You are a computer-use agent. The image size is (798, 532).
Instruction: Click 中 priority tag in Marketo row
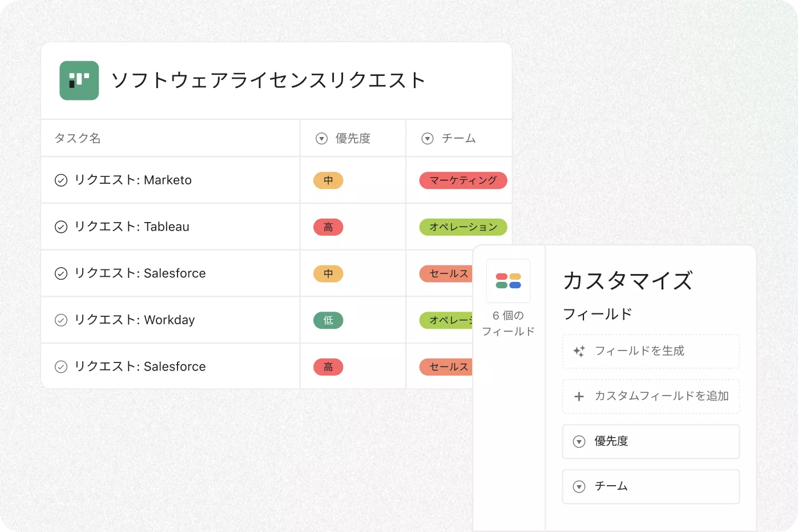point(328,180)
